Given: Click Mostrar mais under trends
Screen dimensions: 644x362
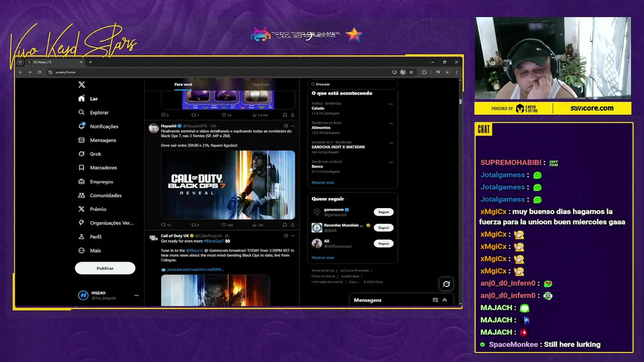Looking at the screenshot, I should click(x=323, y=183).
